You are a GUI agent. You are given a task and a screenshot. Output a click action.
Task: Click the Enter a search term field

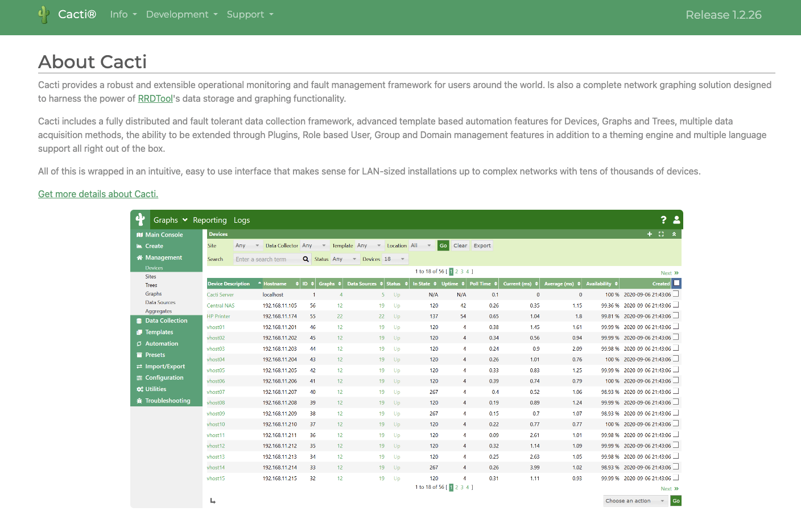point(267,259)
